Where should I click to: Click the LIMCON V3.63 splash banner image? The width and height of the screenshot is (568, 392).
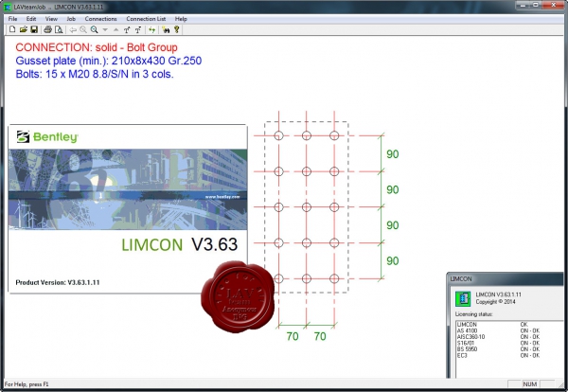pyautogui.click(x=128, y=189)
